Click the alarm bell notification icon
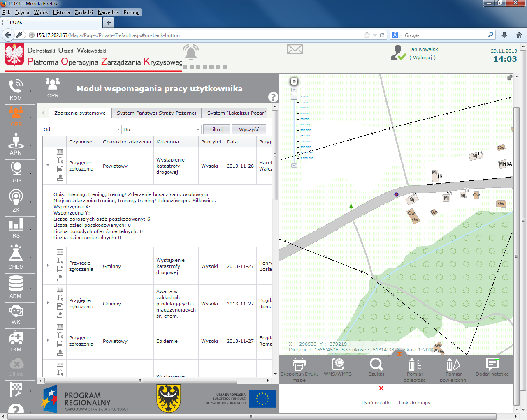Viewport: 527px width, 420px height. 190,52
